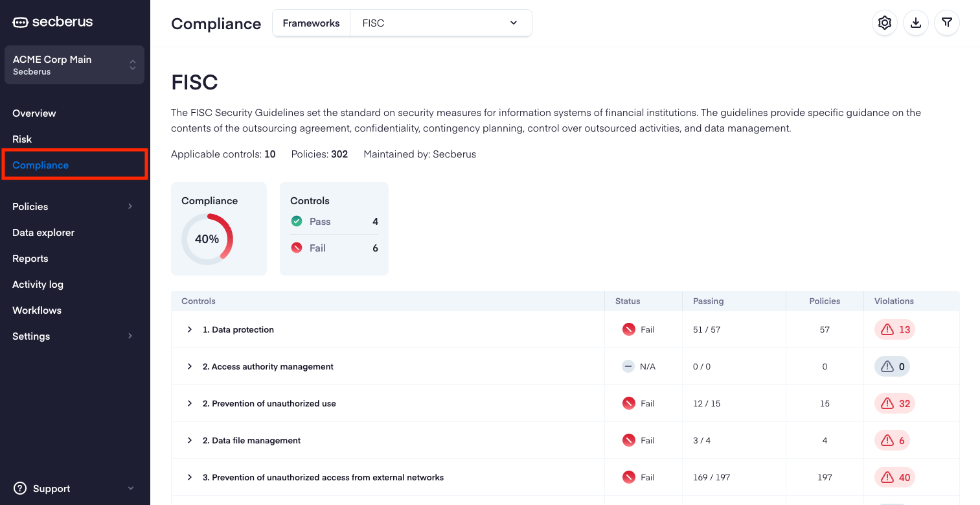Click the Fail count 6

point(375,248)
